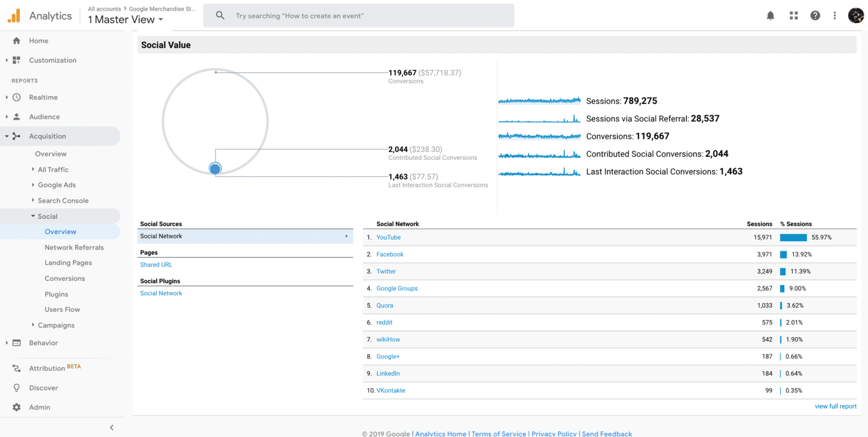
Task: Open Social Conversions report
Action: pos(65,278)
